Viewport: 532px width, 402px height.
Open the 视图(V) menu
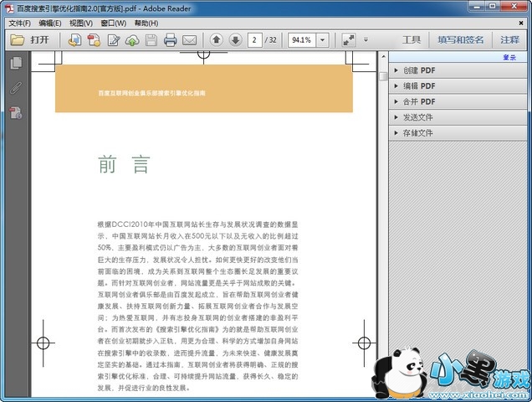tap(81, 23)
